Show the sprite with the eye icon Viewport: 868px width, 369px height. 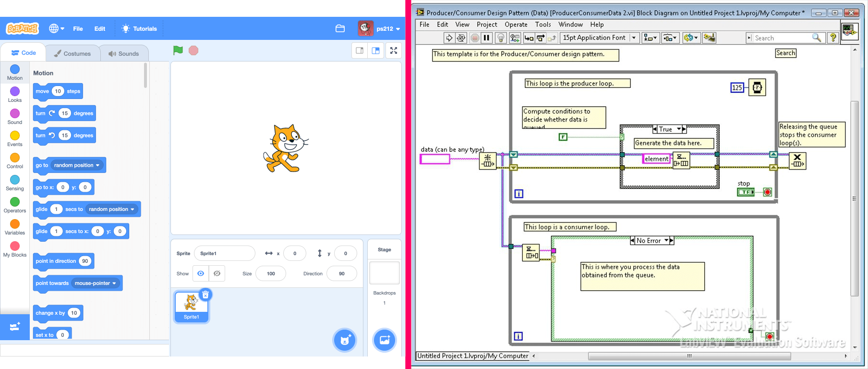pos(201,273)
